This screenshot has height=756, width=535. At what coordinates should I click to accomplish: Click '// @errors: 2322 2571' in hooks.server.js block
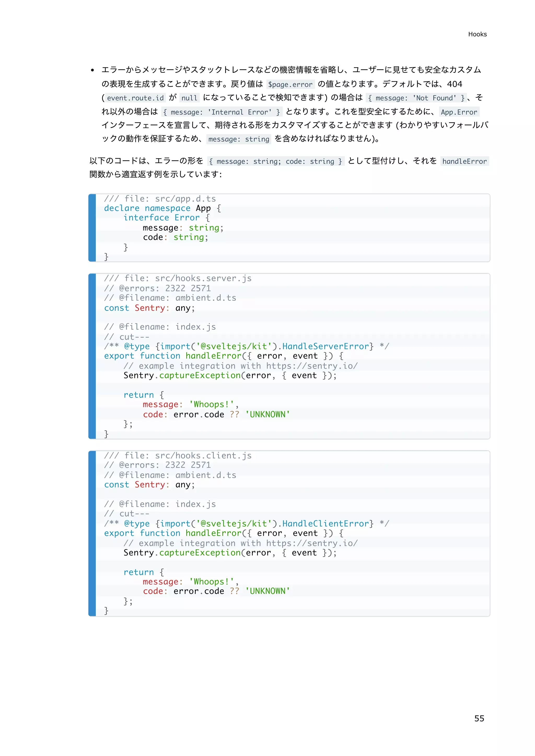158,288
